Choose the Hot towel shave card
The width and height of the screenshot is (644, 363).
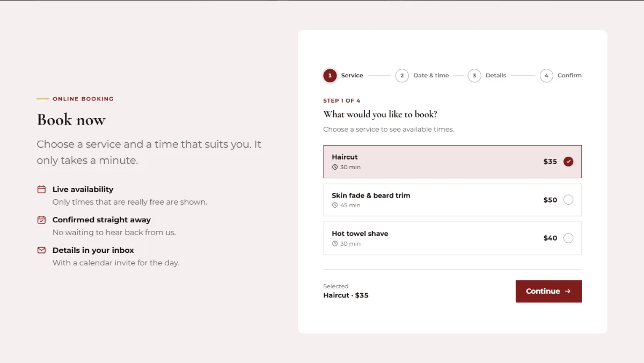tap(452, 238)
